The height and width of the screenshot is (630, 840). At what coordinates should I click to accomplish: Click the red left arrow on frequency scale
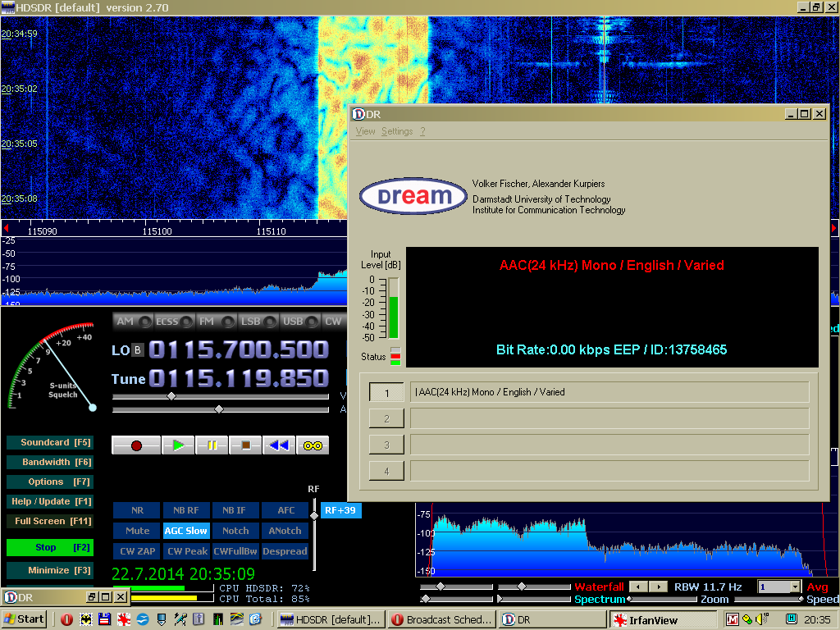[x=6, y=228]
